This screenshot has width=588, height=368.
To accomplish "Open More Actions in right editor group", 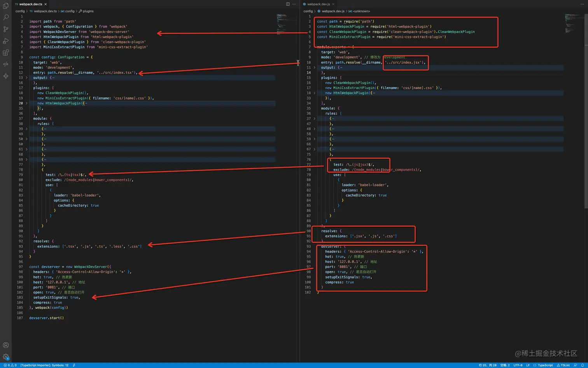I will click(582, 4).
